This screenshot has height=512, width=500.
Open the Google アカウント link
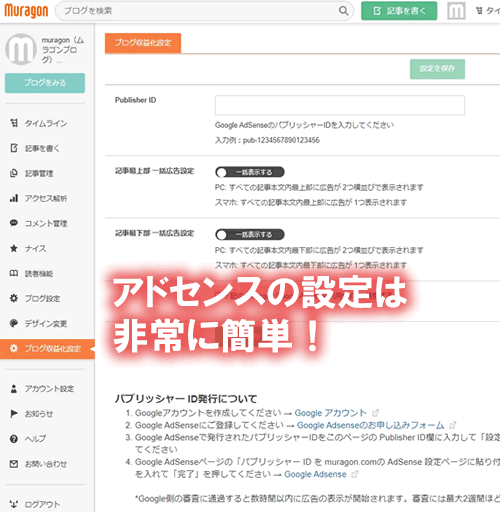pyautogui.click(x=330, y=413)
